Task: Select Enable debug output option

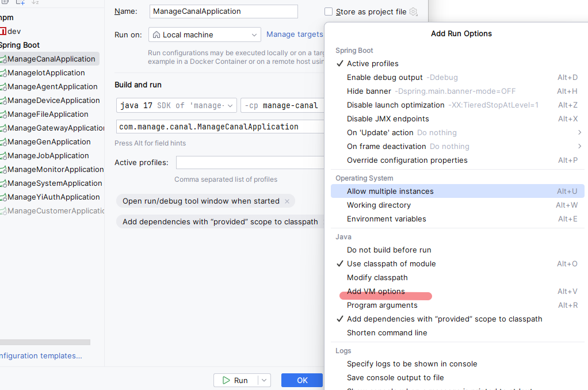Action: [x=457, y=77]
